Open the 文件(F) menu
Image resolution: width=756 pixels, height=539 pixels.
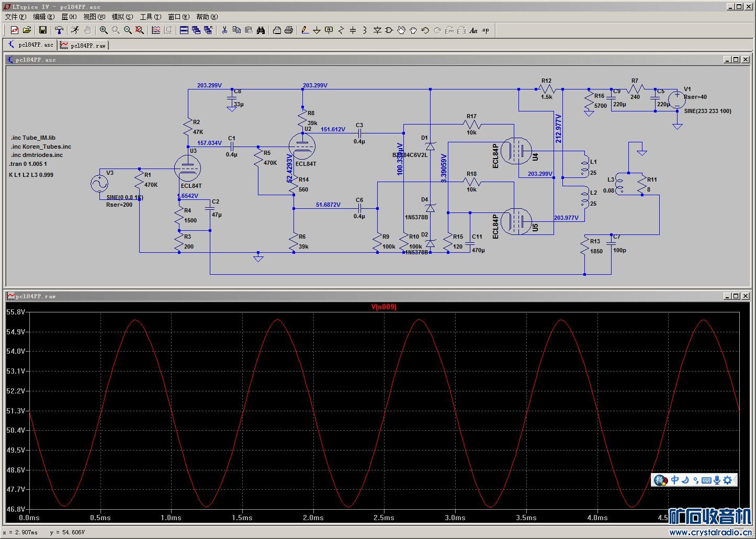pyautogui.click(x=15, y=17)
